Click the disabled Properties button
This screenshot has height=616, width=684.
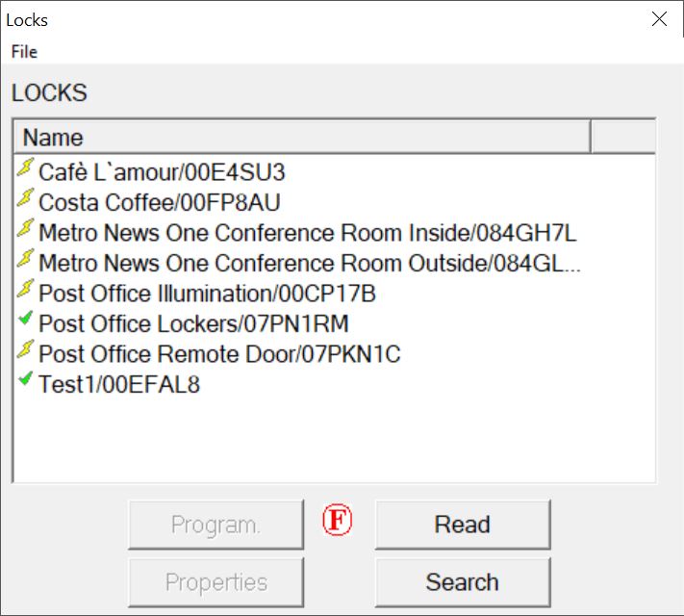[x=215, y=582]
